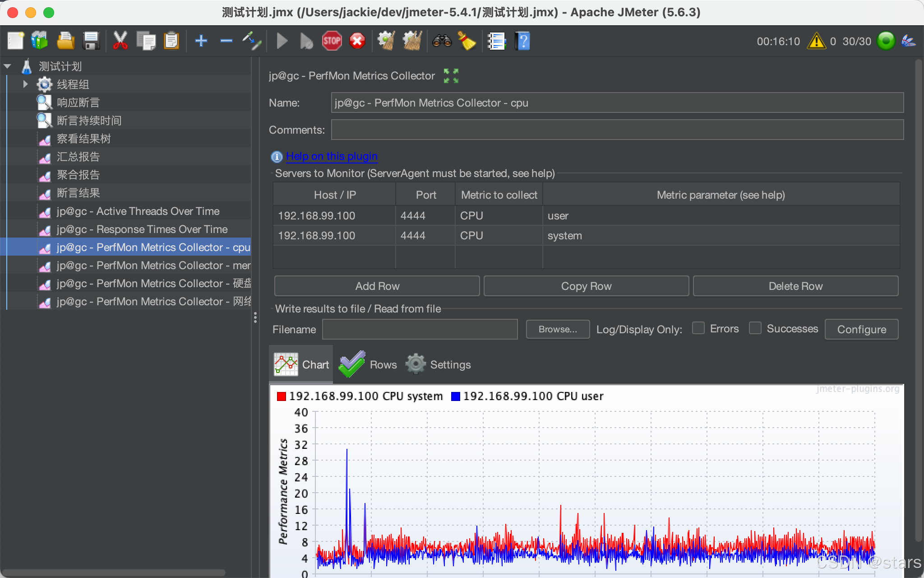The height and width of the screenshot is (578, 924).
Task: Click the Host / IP column header
Action: click(334, 195)
